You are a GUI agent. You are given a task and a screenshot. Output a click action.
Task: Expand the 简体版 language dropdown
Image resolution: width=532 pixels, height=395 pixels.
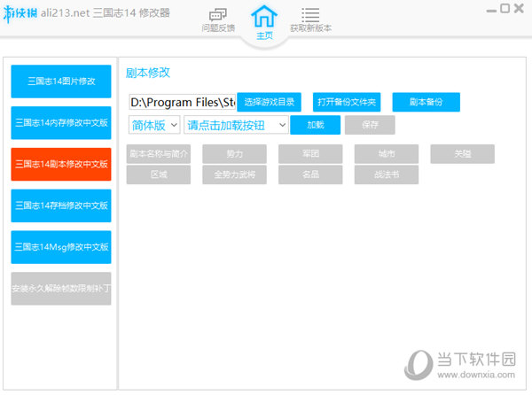click(x=154, y=125)
